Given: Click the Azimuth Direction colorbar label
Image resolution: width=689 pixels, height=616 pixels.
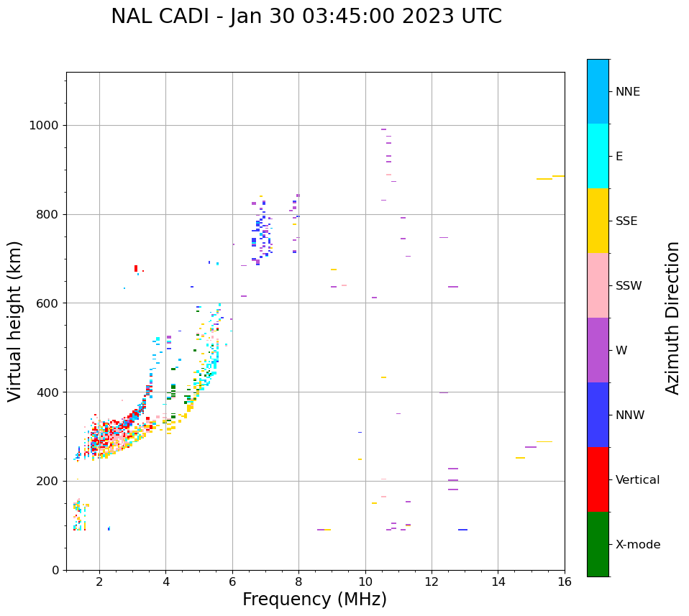Looking at the screenshot, I should [x=672, y=318].
